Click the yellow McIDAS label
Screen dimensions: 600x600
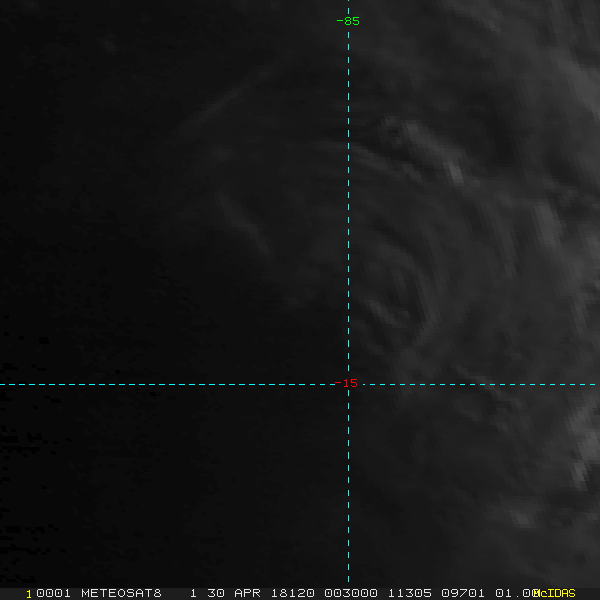coord(554,593)
